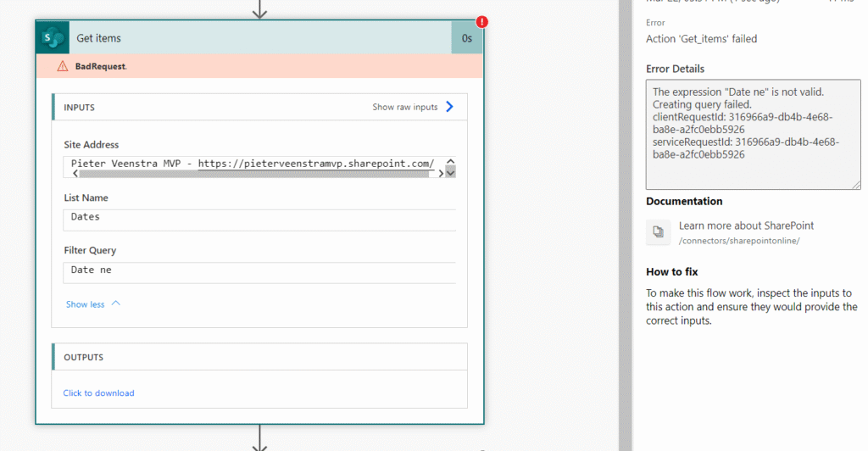Click the red error badge on Get items

[482, 21]
